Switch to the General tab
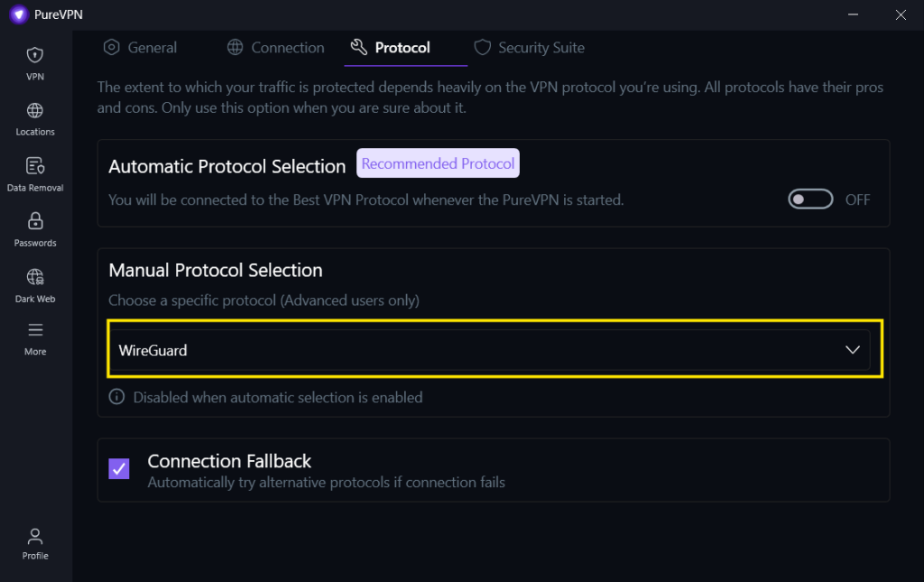 pyautogui.click(x=140, y=48)
